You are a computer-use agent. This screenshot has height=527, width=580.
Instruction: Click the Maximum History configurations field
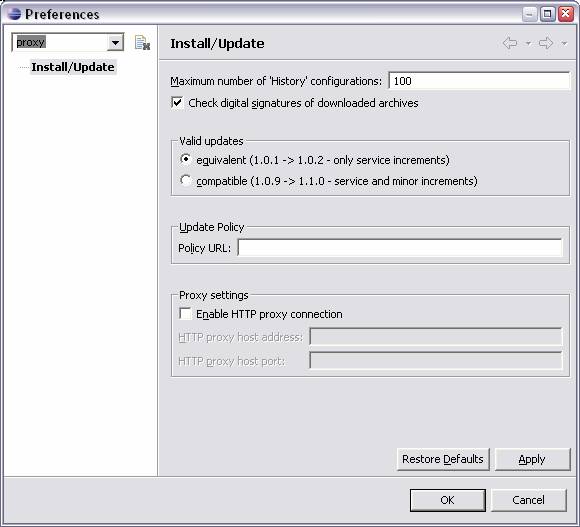479,81
